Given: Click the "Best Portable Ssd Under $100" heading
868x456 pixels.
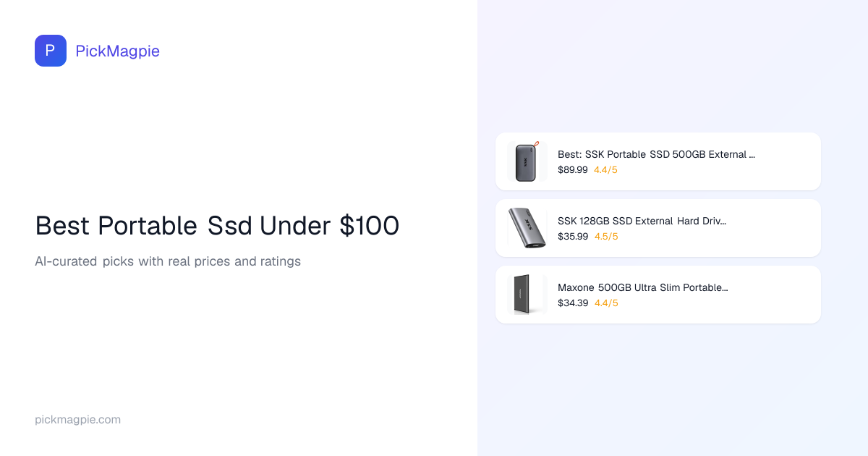Looking at the screenshot, I should tap(217, 226).
